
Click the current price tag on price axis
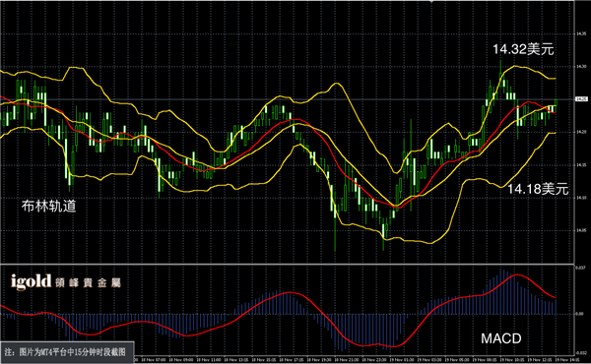click(581, 99)
